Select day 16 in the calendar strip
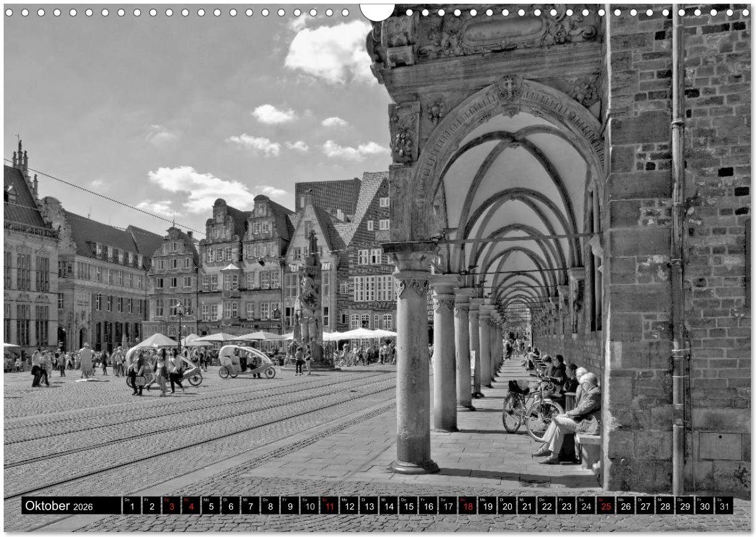This screenshot has height=537, width=756. pos(427,505)
